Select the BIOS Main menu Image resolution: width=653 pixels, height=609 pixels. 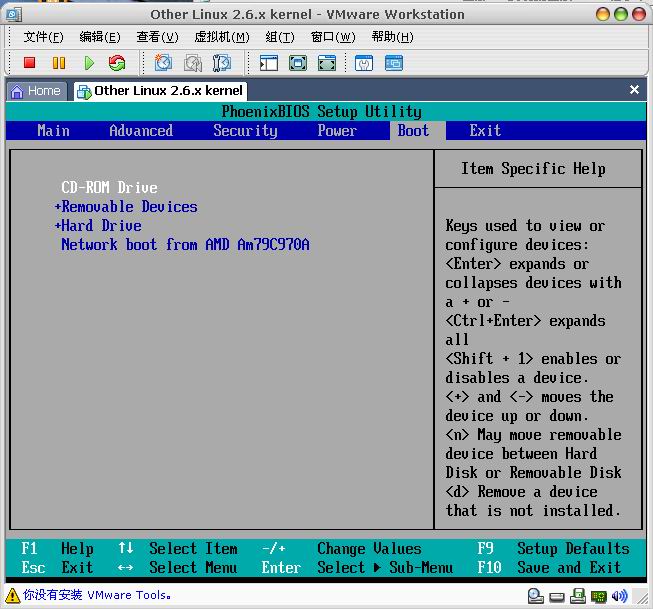click(53, 131)
